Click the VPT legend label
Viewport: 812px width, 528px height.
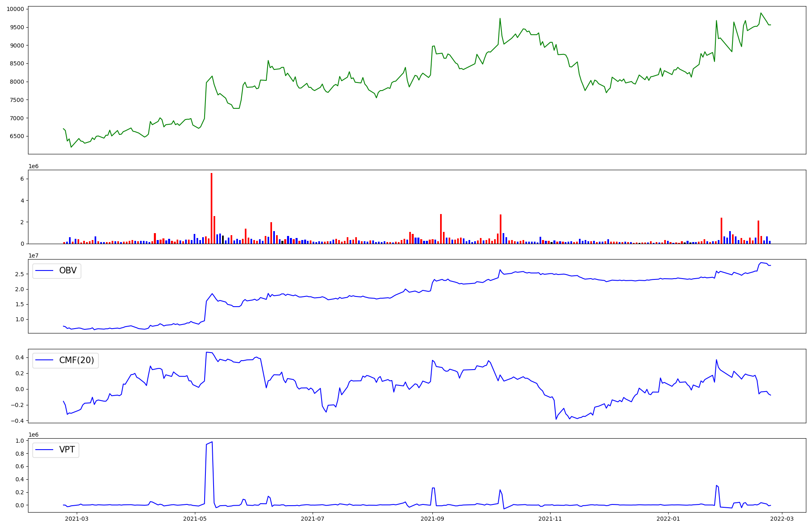coord(67,450)
